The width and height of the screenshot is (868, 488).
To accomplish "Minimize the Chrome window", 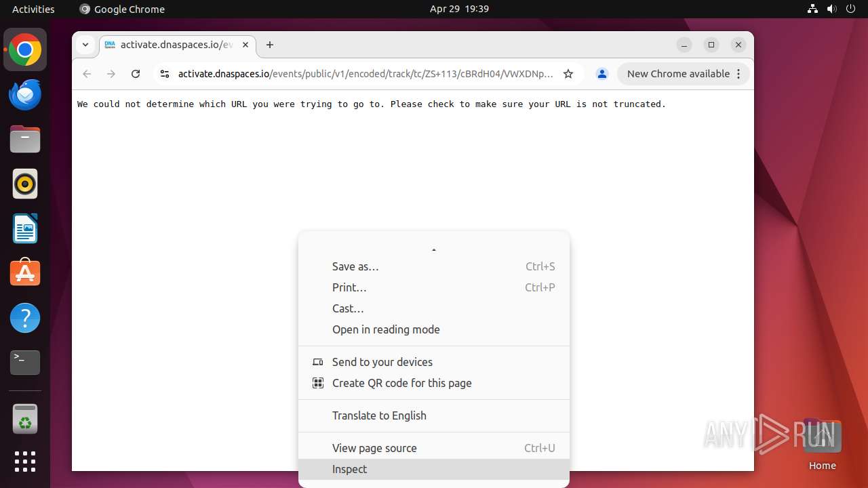I will click(684, 45).
